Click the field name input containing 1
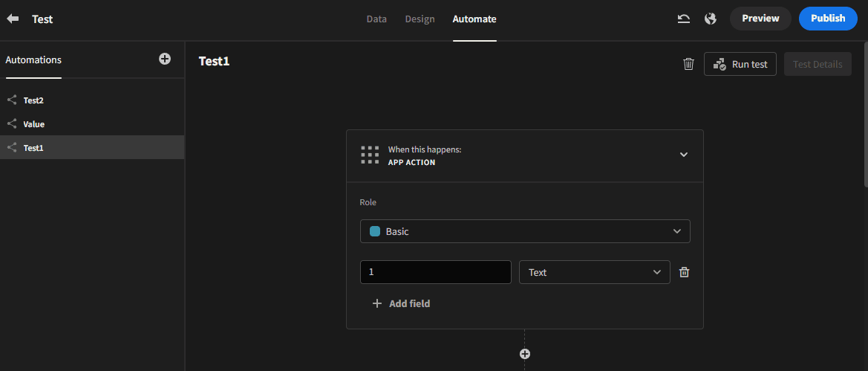The width and height of the screenshot is (868, 371). point(436,272)
